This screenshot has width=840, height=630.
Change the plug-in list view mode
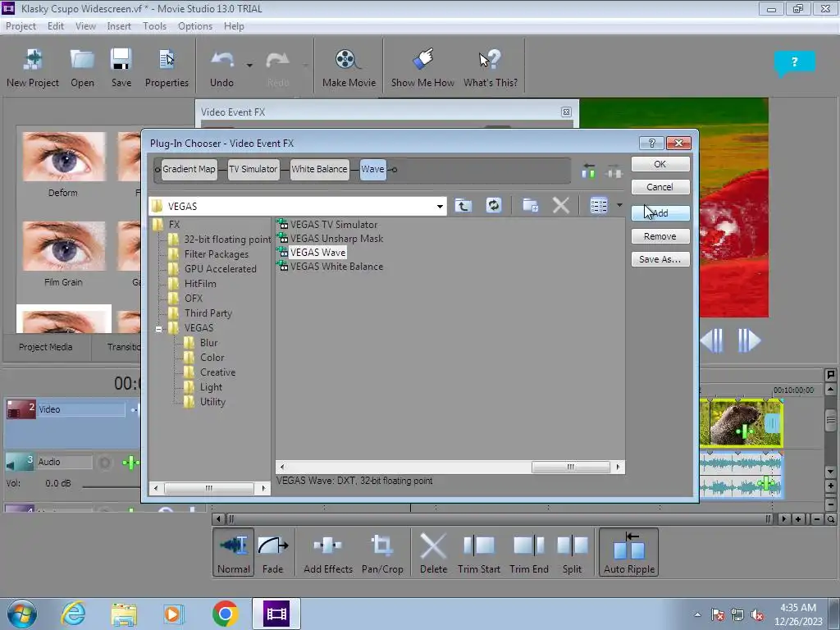tap(599, 206)
